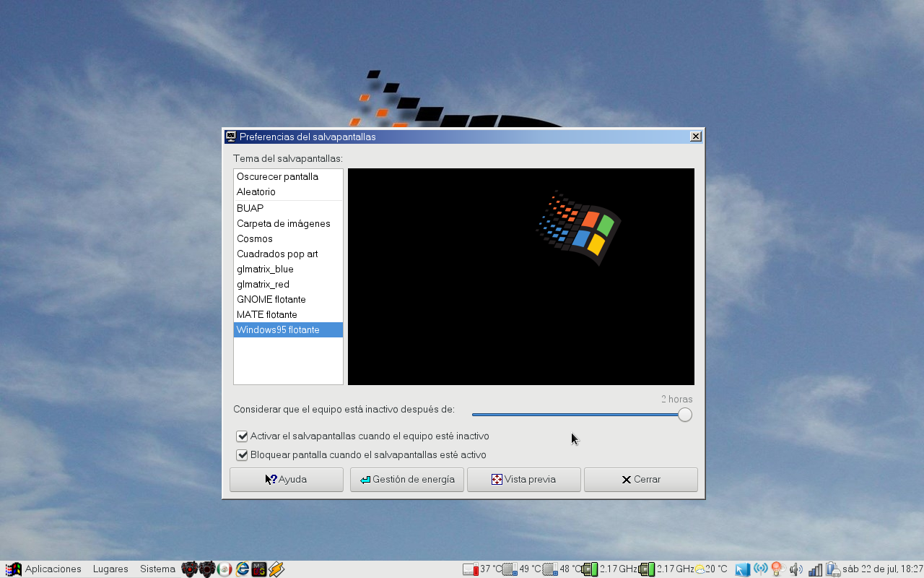The width and height of the screenshot is (924, 578).
Task: Select 'BUAP' screensaver theme
Action: coord(288,209)
